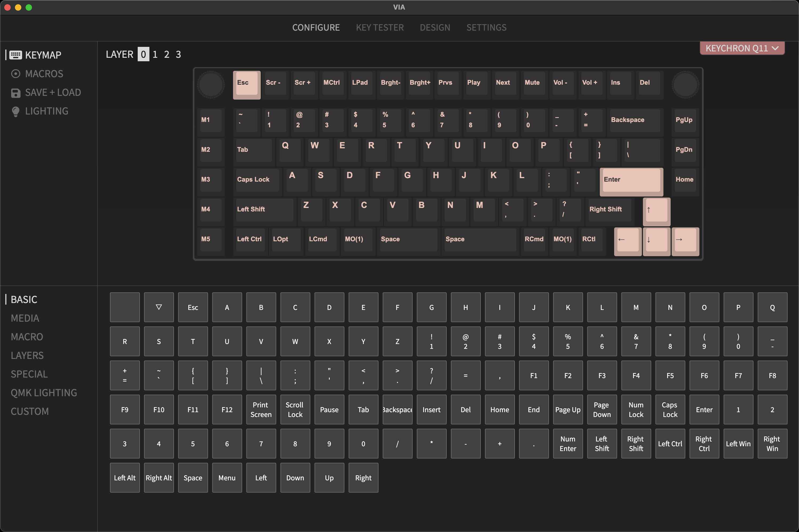The image size is (799, 532).
Task: Expand QMK LIGHTING keycodes category
Action: 44,392
